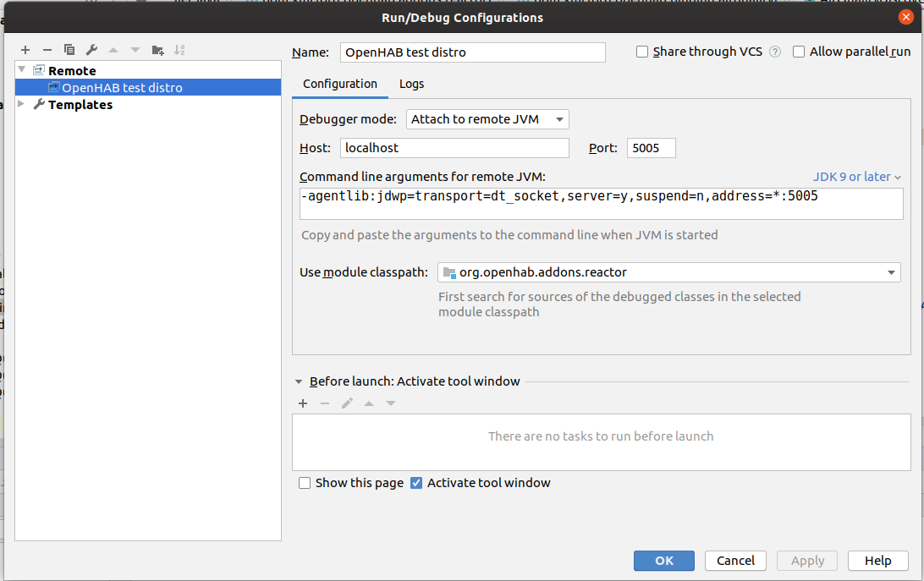Image resolution: width=924 pixels, height=581 pixels.
Task: Click into the Port input field
Action: [651, 148]
